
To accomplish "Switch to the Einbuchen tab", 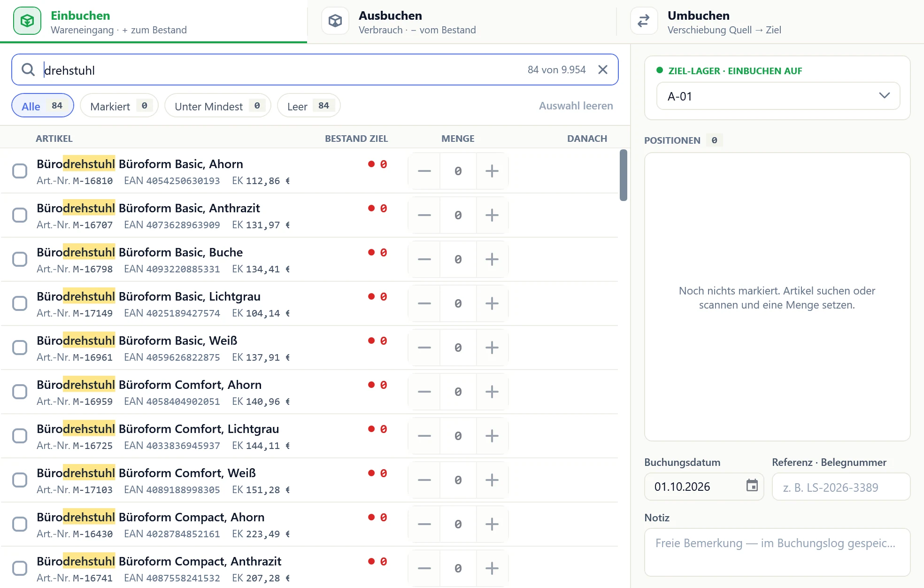I will pyautogui.click(x=154, y=22).
